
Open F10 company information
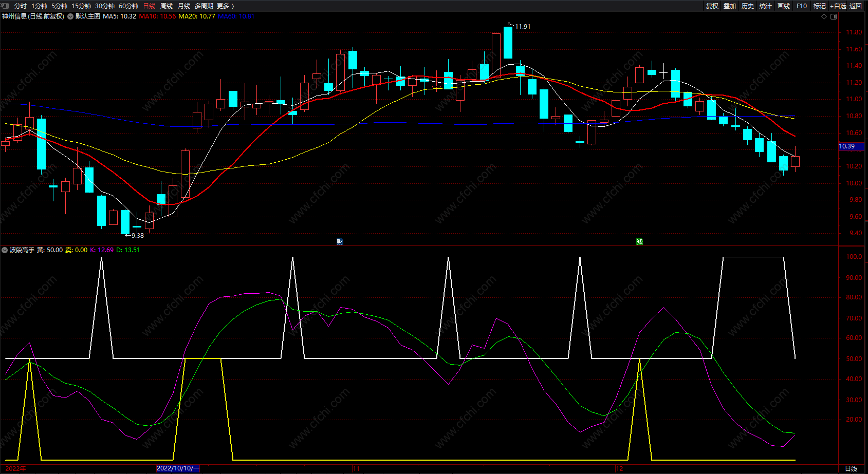801,6
